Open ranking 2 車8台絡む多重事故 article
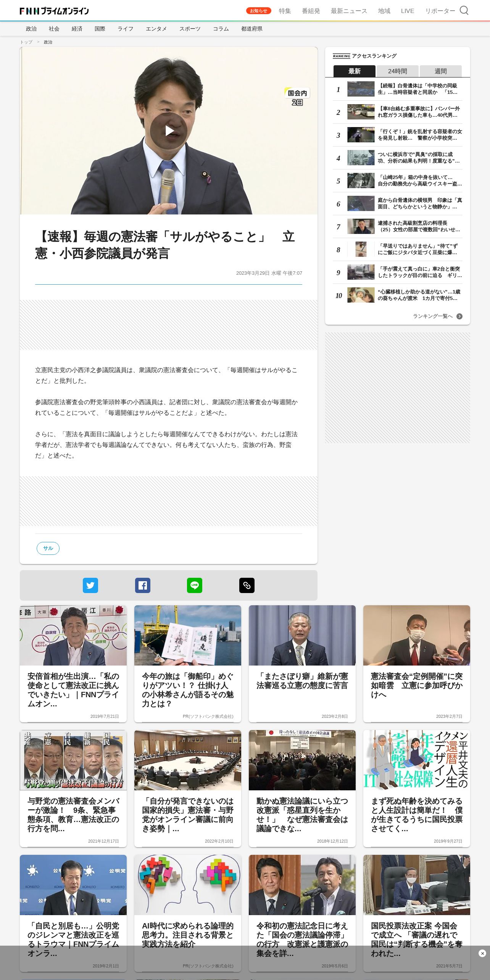 [398, 112]
